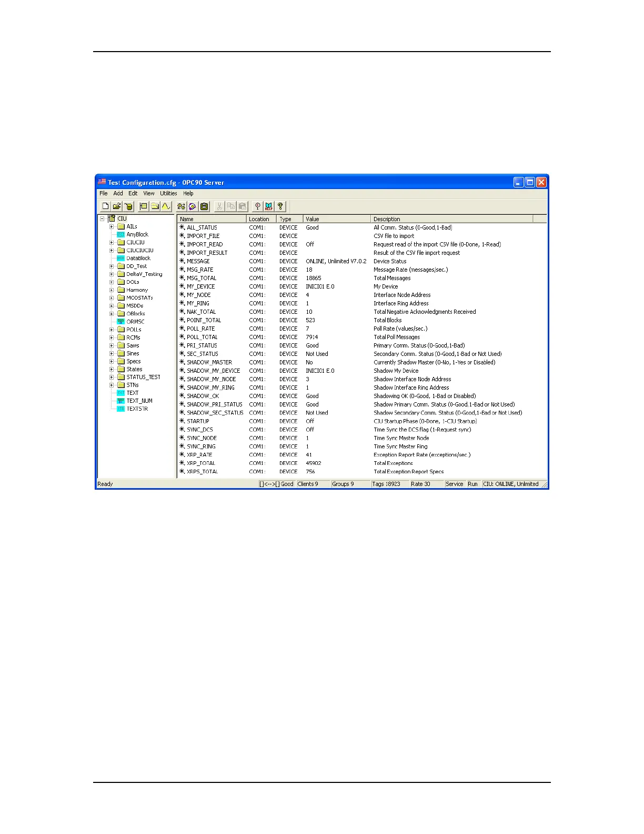Click the window resize grip corner
The height and width of the screenshot is (834, 644).
click(x=544, y=484)
